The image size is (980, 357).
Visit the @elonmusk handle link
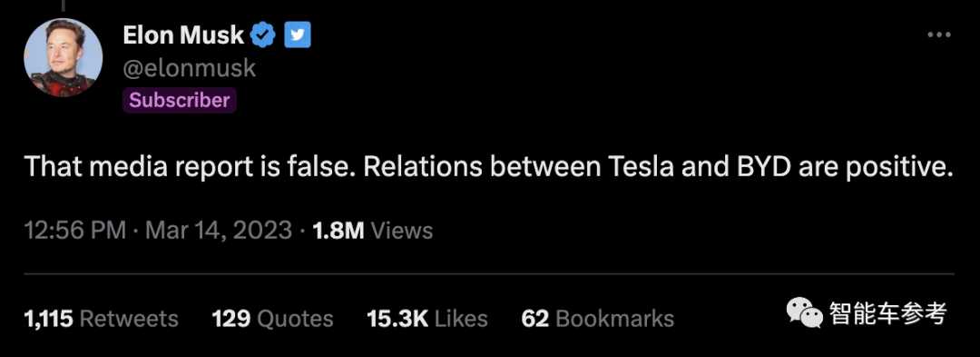(x=190, y=67)
